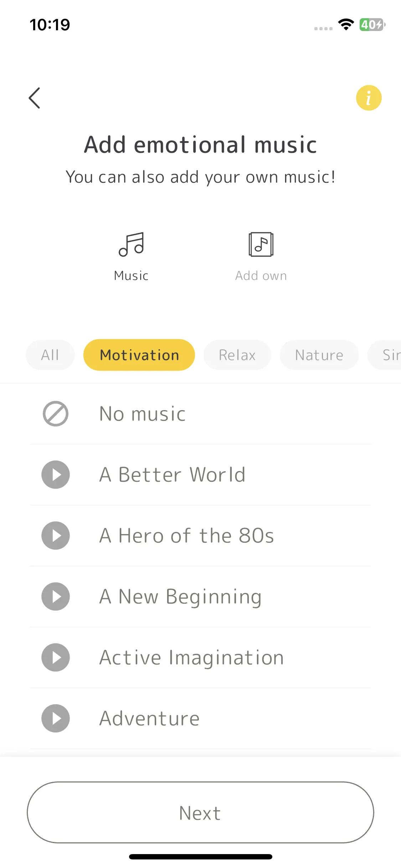Play the A Better World track
Image resolution: width=401 pixels, height=868 pixels.
tap(56, 475)
